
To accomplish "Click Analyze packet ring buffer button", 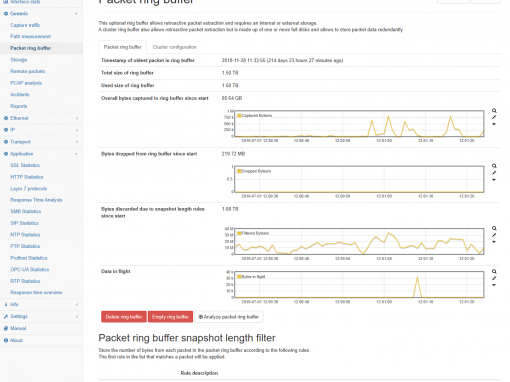I will tap(229, 317).
